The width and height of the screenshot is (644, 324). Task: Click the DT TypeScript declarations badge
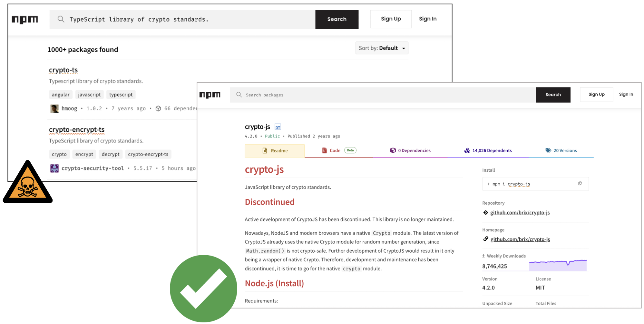[x=278, y=127]
